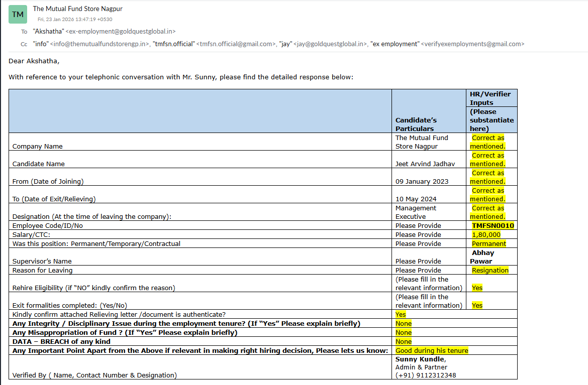Click the joining date 09 January 2023
This screenshot has width=588, height=385.
coord(422,181)
